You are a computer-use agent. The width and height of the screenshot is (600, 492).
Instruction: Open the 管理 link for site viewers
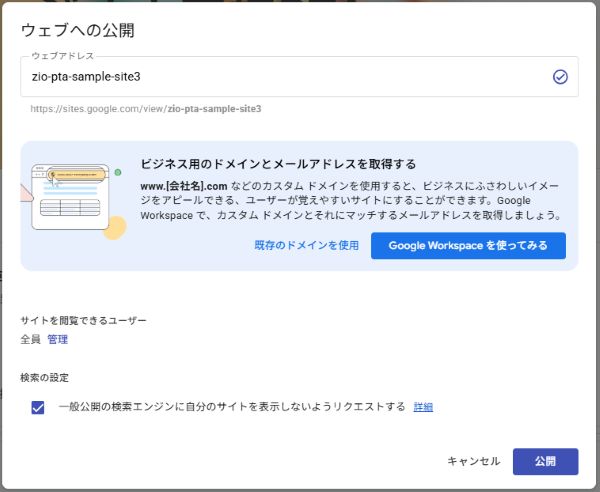57,339
